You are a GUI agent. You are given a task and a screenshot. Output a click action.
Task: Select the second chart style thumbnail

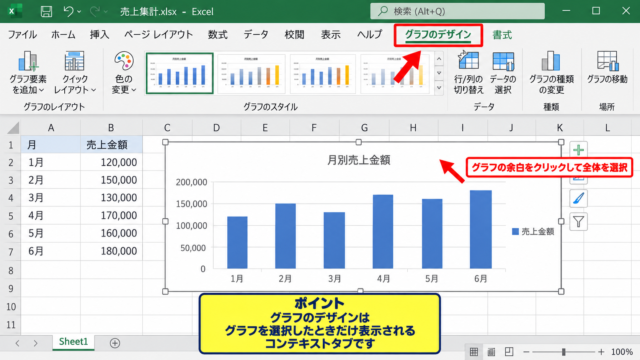[251, 73]
